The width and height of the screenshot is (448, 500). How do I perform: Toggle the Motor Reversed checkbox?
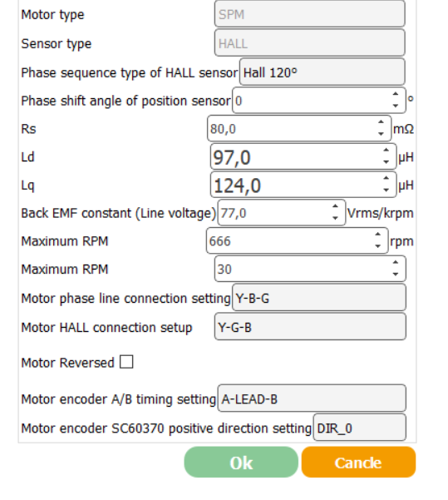126,362
